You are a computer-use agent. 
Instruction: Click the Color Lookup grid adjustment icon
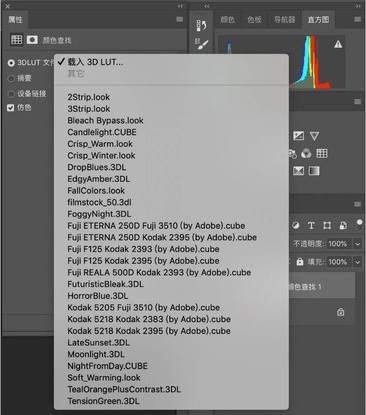click(x=322, y=153)
